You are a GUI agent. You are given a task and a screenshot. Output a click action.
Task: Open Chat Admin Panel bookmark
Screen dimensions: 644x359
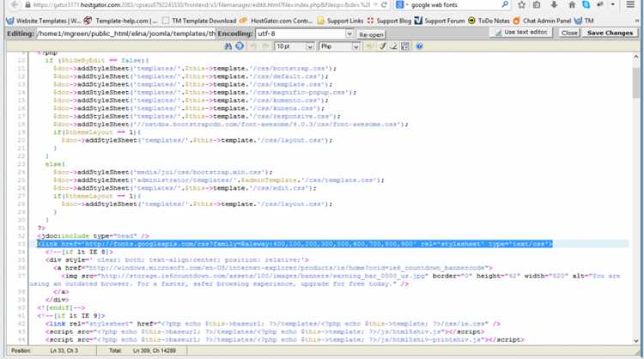pyautogui.click(x=542, y=21)
